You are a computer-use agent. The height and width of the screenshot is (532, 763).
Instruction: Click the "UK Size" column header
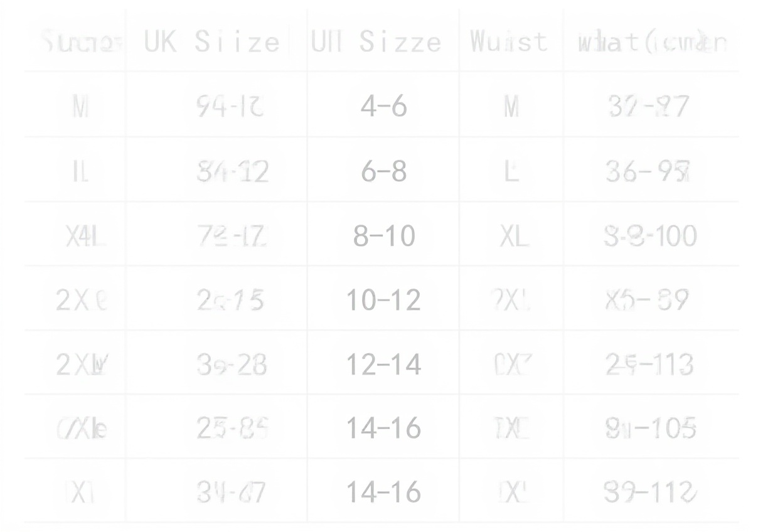click(x=211, y=42)
